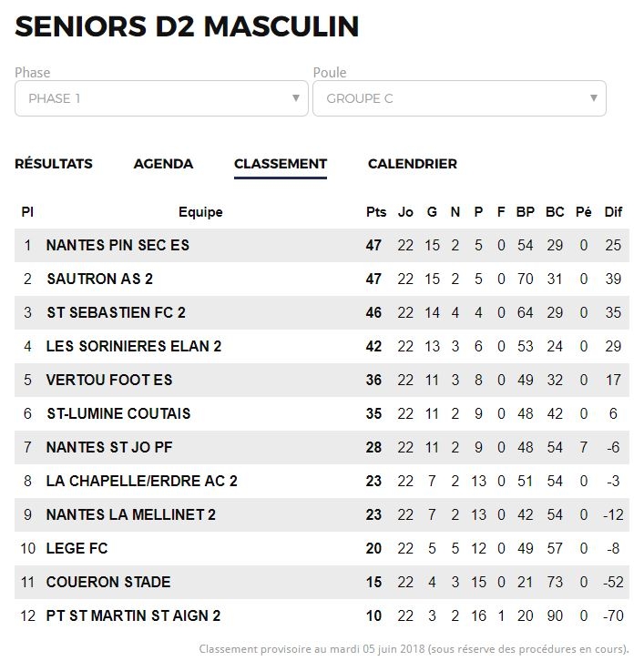Select ST SEBASTIEN FC 2 team name
Image resolution: width=644 pixels, height=671 pixels.
click(x=116, y=312)
